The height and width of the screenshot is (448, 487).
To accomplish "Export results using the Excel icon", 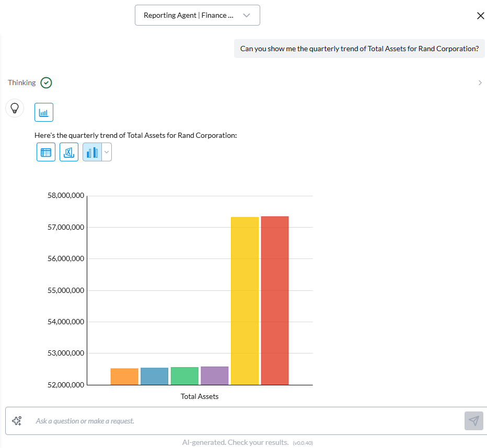I will coord(68,152).
